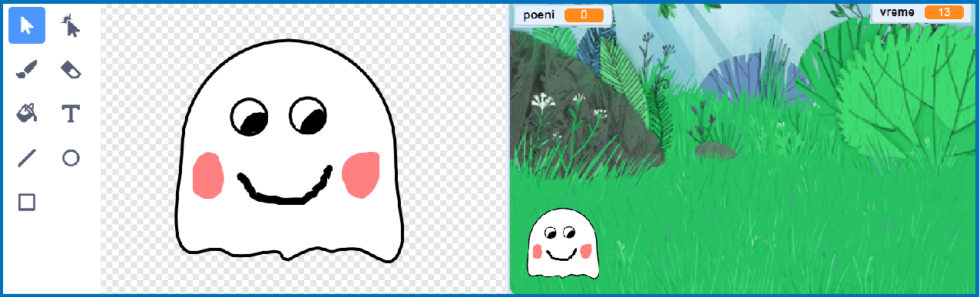Click the ghost's left pink cheek in the editor
Image resolution: width=980 pixels, height=297 pixels.
click(x=208, y=175)
